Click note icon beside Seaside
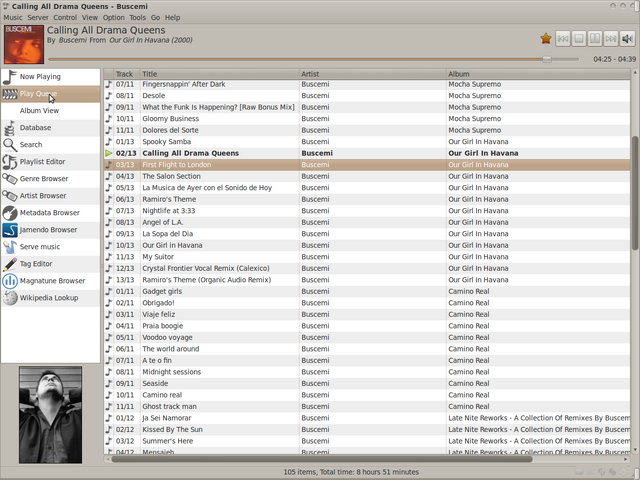The width and height of the screenshot is (640, 480). pos(109,384)
